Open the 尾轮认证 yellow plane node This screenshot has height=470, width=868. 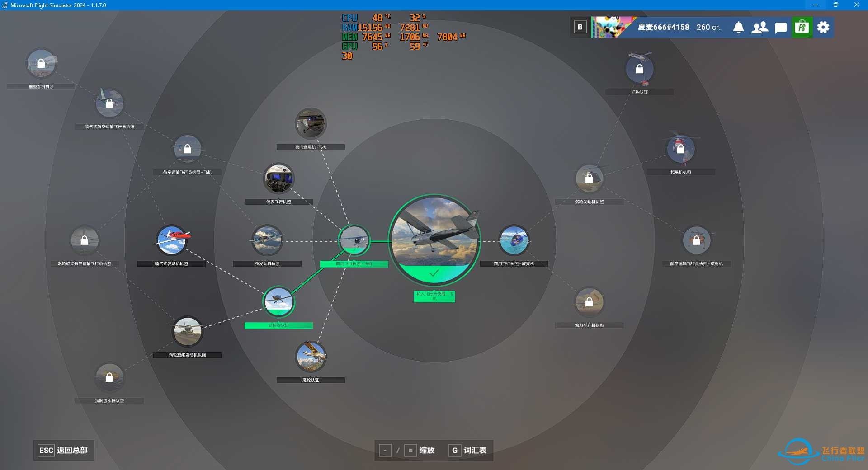311,357
